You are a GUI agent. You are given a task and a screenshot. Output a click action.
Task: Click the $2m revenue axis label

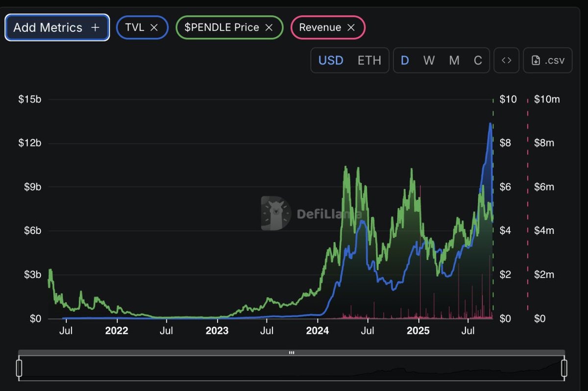point(544,274)
